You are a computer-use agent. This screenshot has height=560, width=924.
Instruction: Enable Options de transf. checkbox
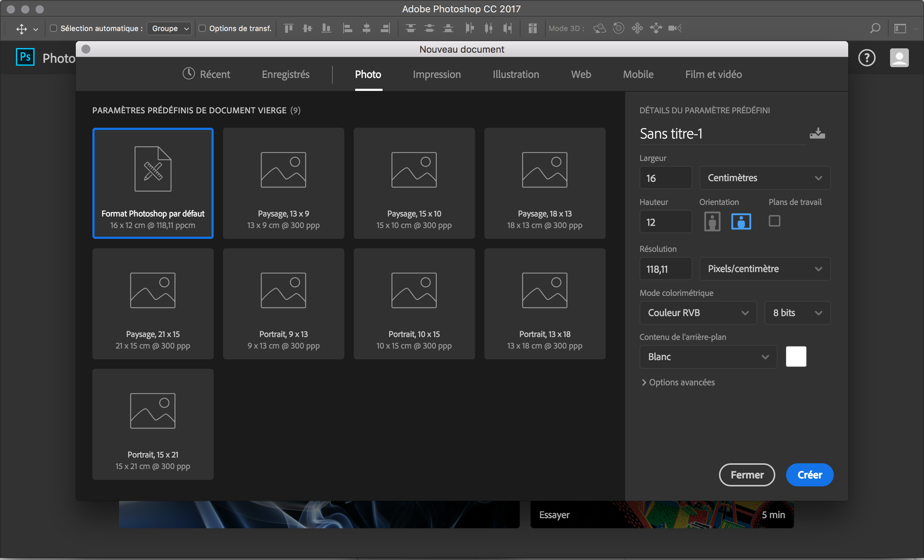click(202, 28)
